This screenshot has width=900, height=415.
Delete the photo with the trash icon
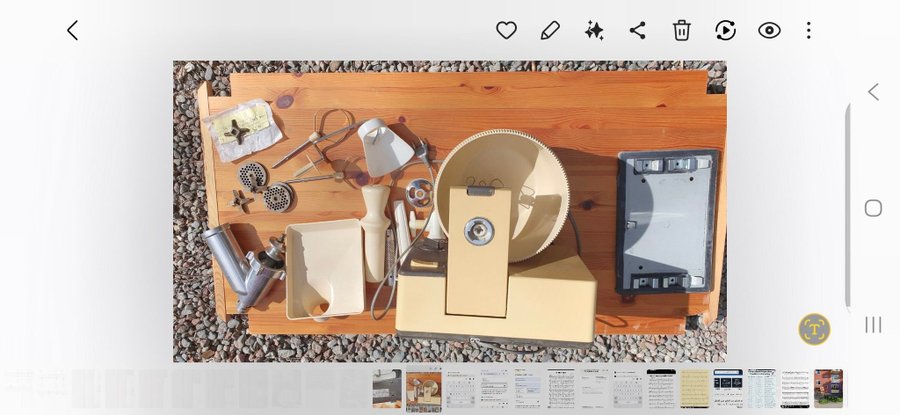tap(681, 30)
